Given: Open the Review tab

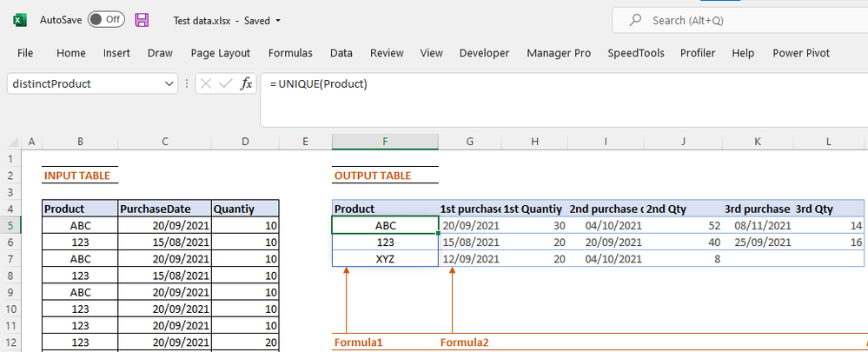Looking at the screenshot, I should pos(387,53).
